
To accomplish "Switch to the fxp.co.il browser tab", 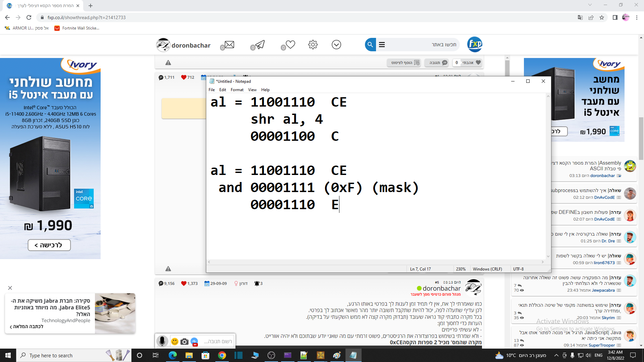I will tap(40, 5).
